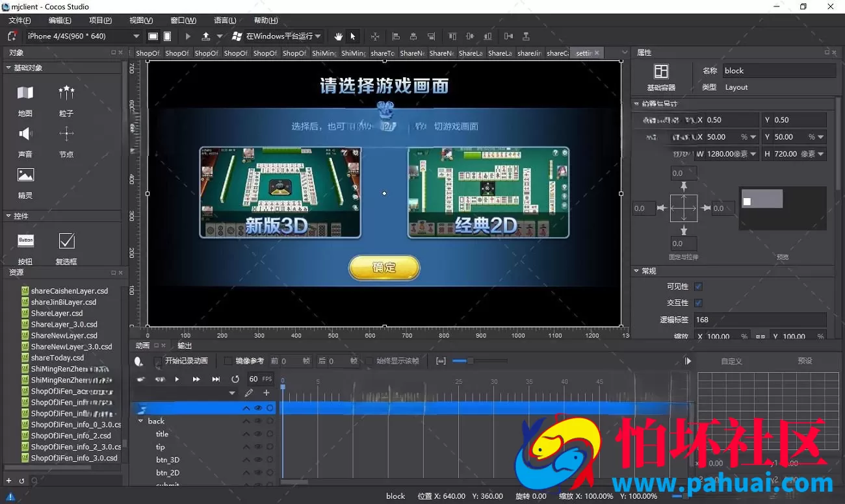Step to the next timeline frame
This screenshot has width=845, height=504.
click(196, 379)
